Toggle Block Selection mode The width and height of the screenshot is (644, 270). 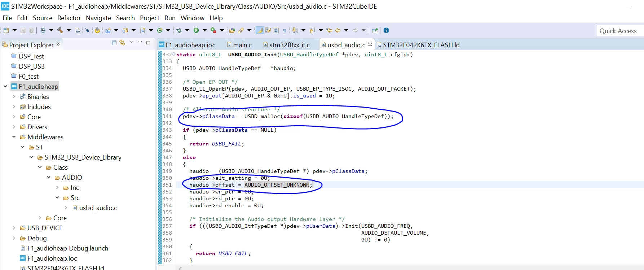276,31
